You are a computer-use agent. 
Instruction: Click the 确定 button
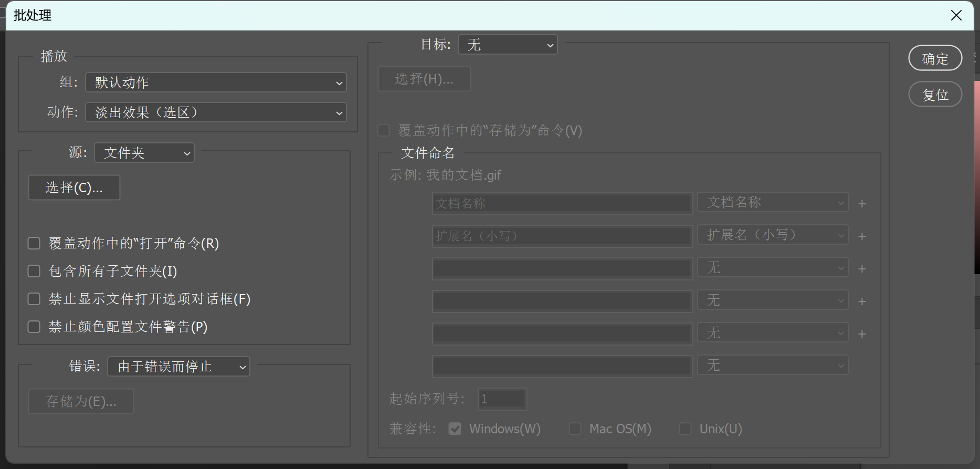(935, 58)
